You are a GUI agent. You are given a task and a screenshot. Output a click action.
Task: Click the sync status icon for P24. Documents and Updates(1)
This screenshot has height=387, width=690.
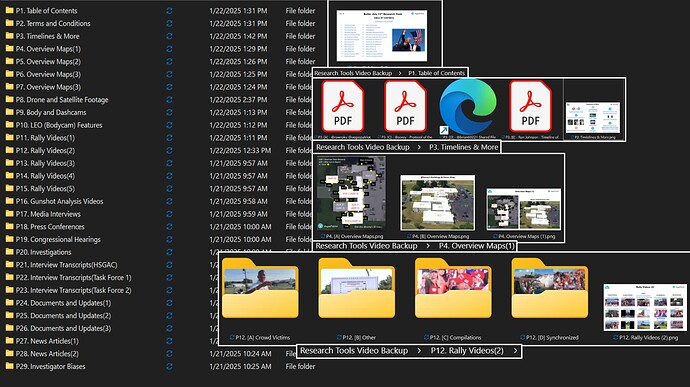[x=169, y=303]
